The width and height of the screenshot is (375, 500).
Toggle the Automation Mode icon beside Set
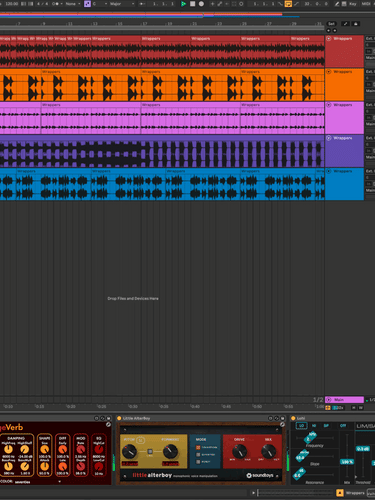coord(346,24)
